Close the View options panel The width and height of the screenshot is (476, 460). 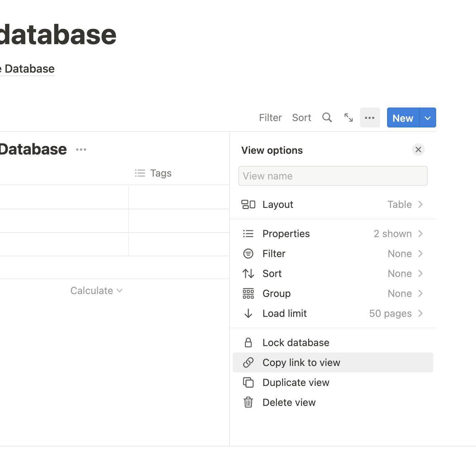coord(418,150)
